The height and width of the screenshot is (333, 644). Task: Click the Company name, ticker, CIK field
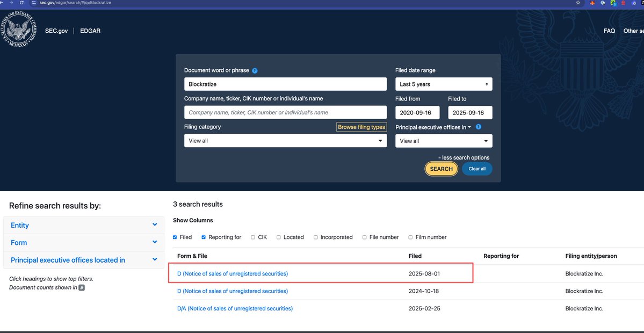coord(285,112)
